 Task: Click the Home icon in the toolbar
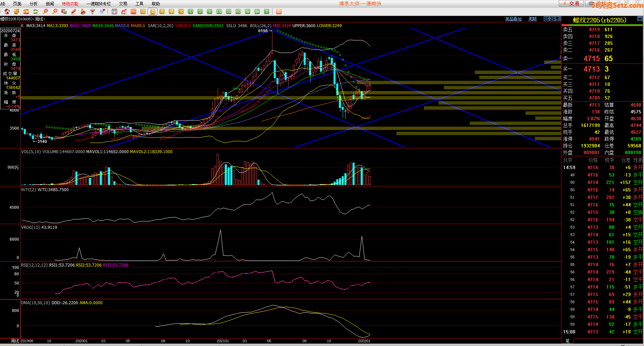(x=7, y=12)
